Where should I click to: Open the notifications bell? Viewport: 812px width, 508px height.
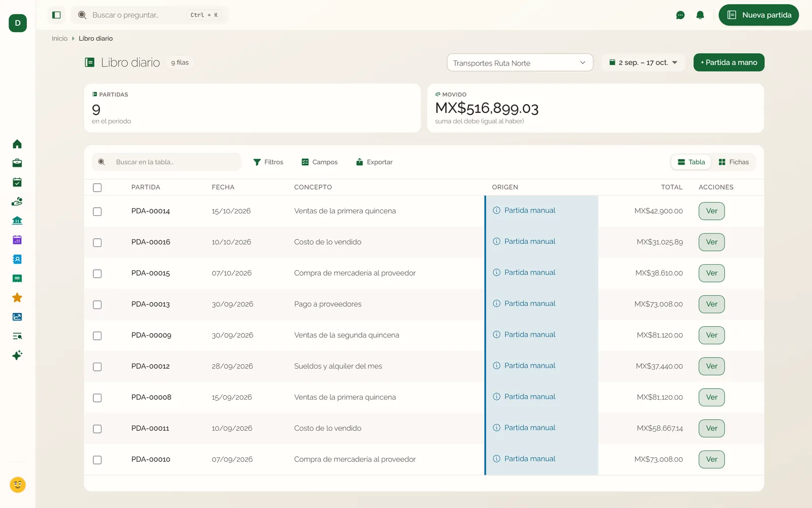coord(700,15)
